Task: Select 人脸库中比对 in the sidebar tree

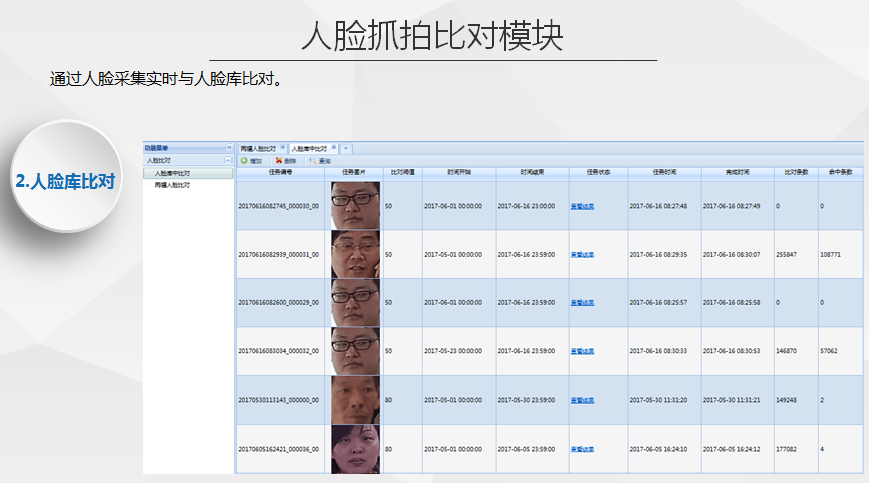Action: tap(173, 173)
